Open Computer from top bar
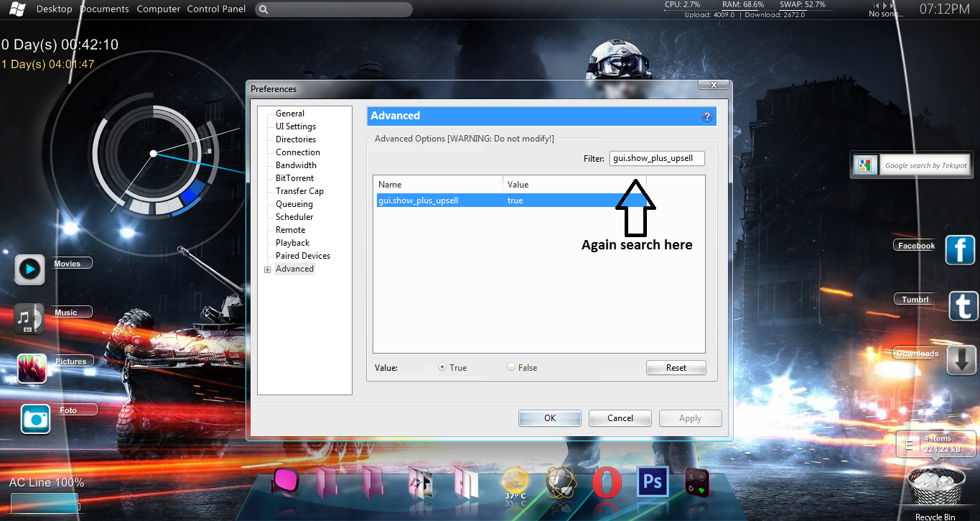 (159, 9)
